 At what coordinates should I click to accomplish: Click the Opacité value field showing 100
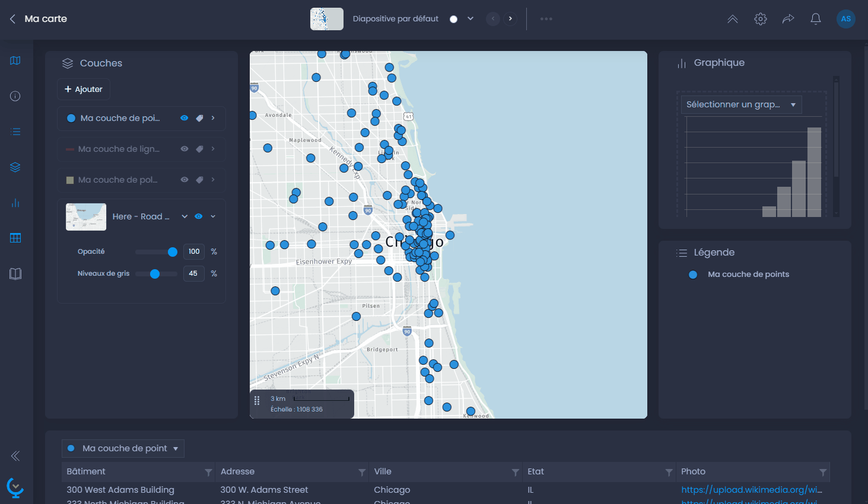pyautogui.click(x=194, y=251)
